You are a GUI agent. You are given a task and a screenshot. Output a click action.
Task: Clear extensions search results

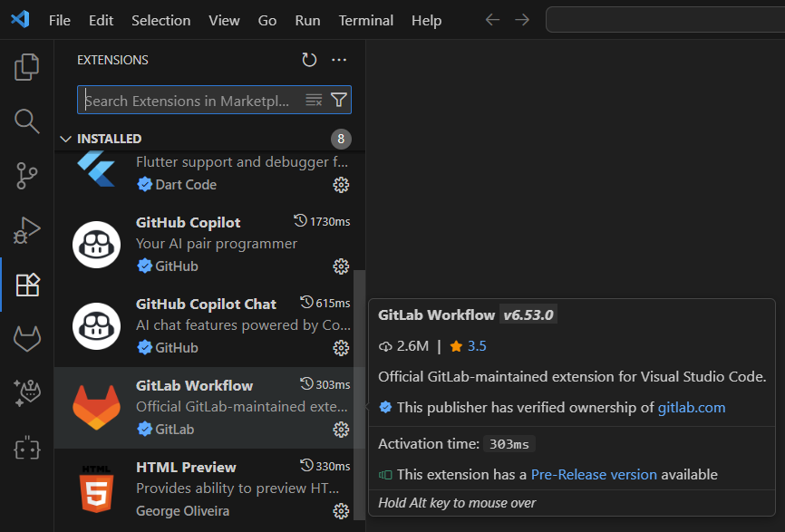(x=314, y=100)
